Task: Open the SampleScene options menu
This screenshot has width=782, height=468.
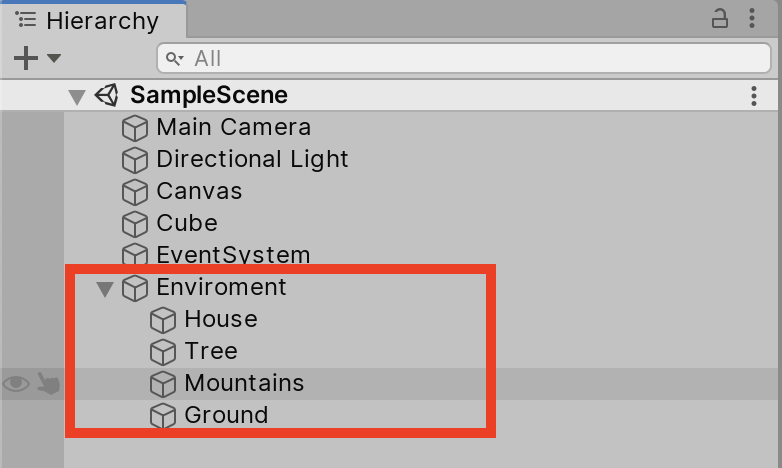Action: 754,96
